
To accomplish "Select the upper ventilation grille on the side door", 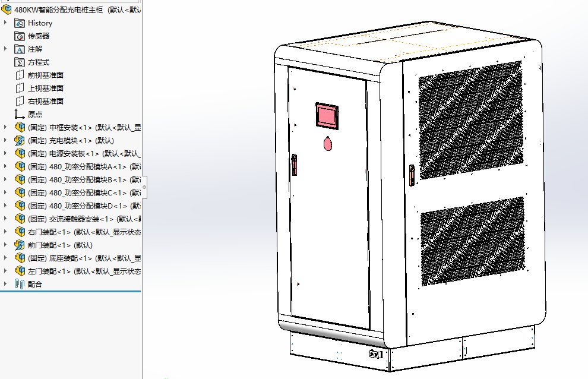I will [471, 120].
